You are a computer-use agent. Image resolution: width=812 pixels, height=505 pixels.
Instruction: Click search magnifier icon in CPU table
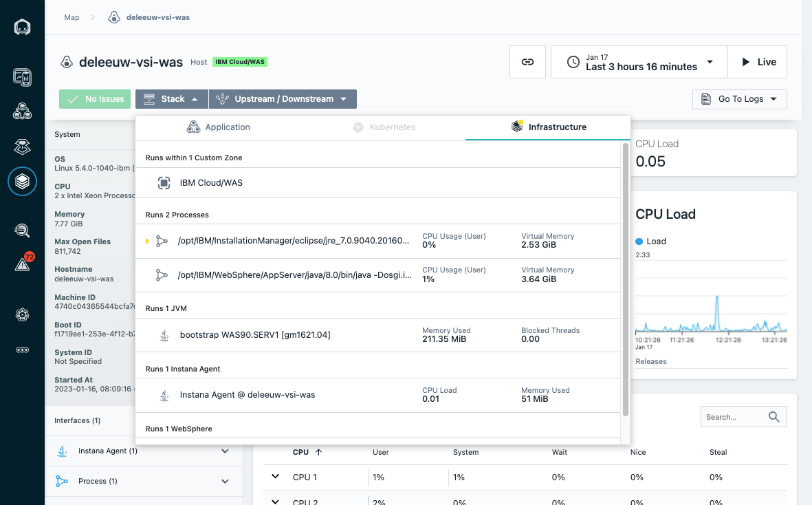click(x=773, y=417)
